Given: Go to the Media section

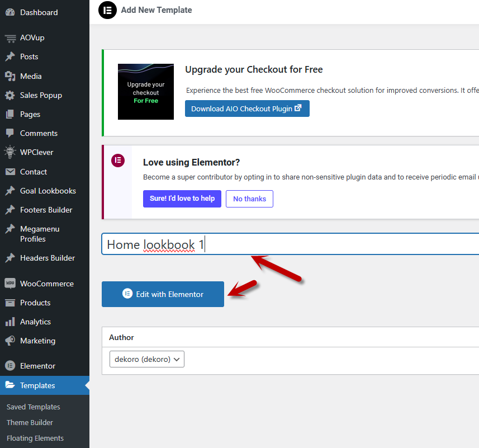Looking at the screenshot, I should [x=45, y=76].
